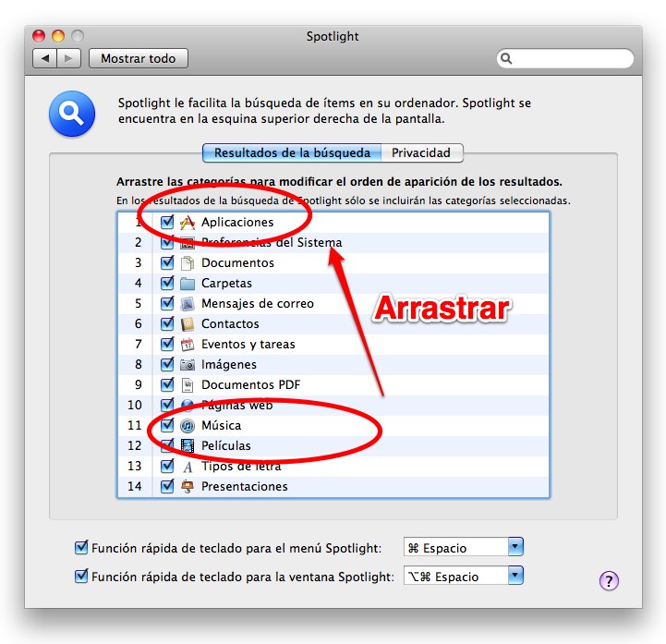Disable the Eventos y tareas checkbox
666x644 pixels.
[x=167, y=344]
